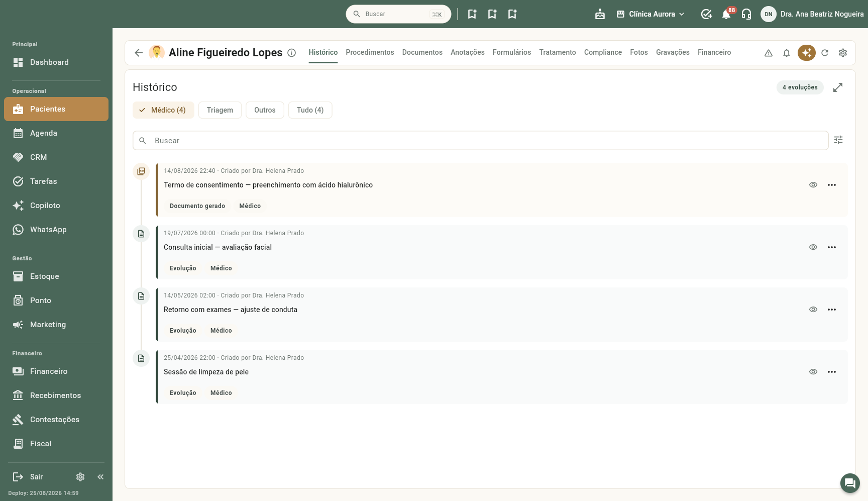
Task: Open the task check icon in top bar
Action: tap(706, 14)
